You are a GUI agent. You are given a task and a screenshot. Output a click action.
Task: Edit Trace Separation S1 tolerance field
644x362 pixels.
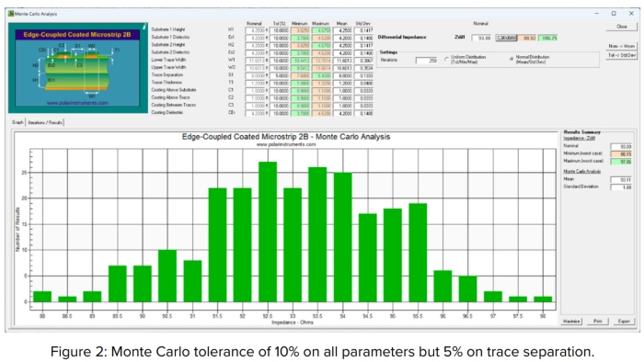[280, 75]
